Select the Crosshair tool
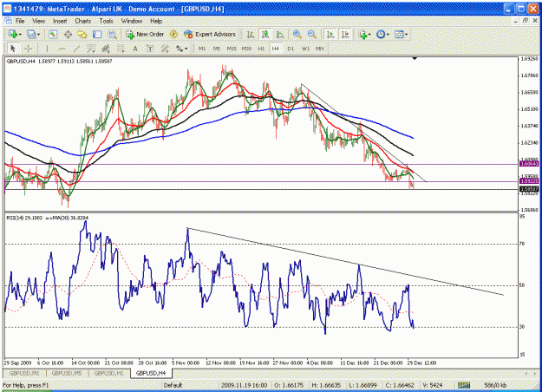The width and height of the screenshot is (542, 392). coord(29,49)
